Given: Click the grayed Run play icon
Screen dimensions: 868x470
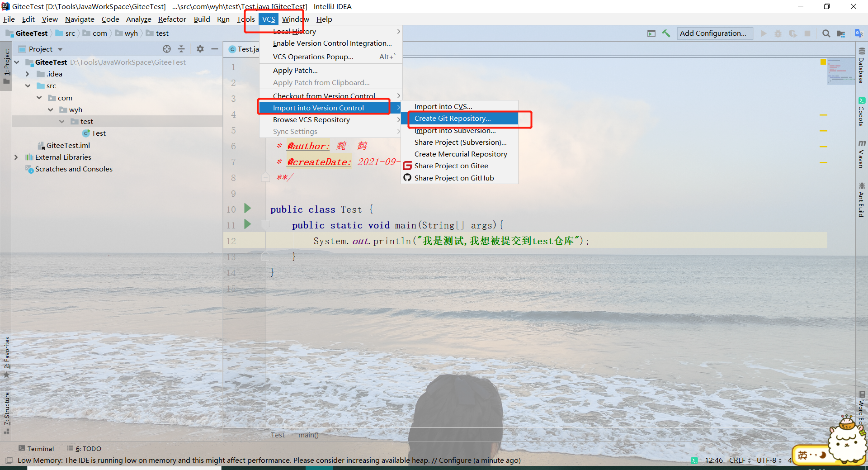Looking at the screenshot, I should 764,33.
